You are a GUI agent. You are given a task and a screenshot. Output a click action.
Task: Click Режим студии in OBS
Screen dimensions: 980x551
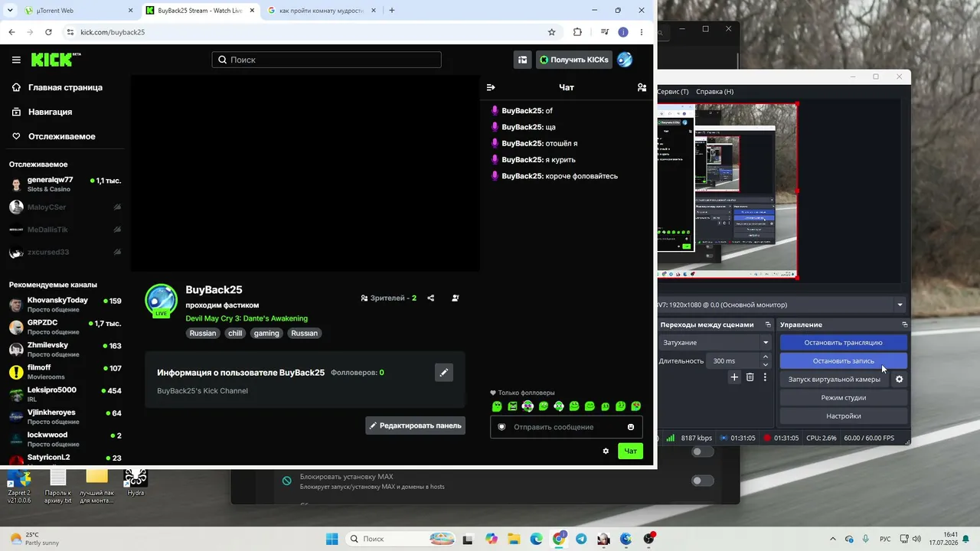coord(843,398)
